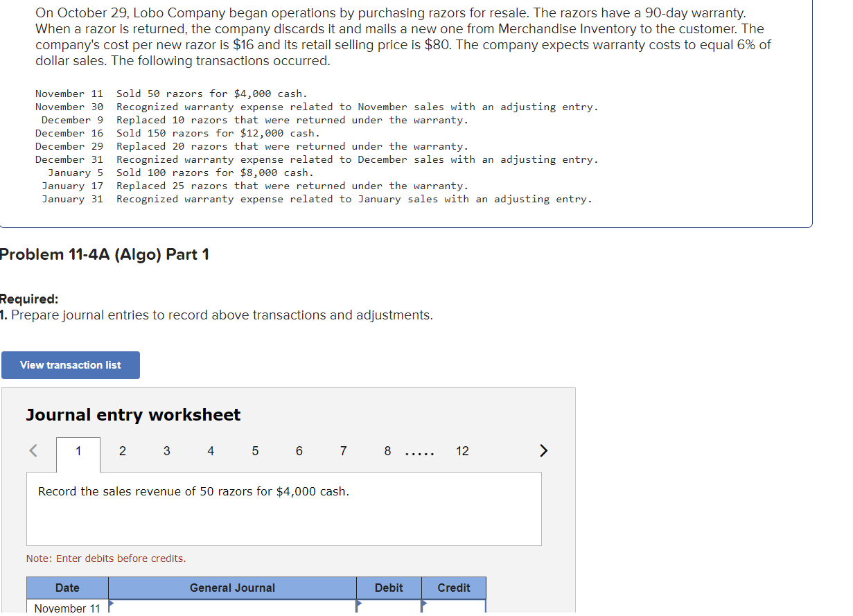Click the View transaction list button
The height and width of the screenshot is (616, 853).
(x=70, y=364)
